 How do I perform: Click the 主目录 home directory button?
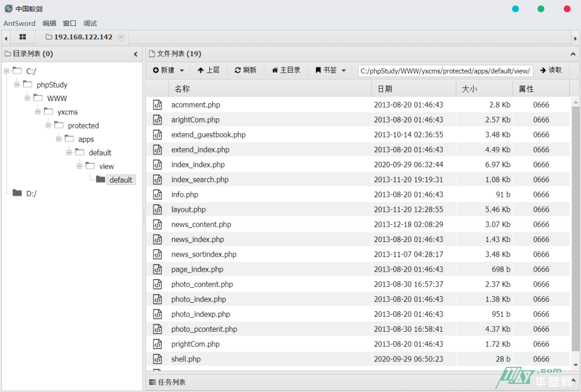click(286, 70)
